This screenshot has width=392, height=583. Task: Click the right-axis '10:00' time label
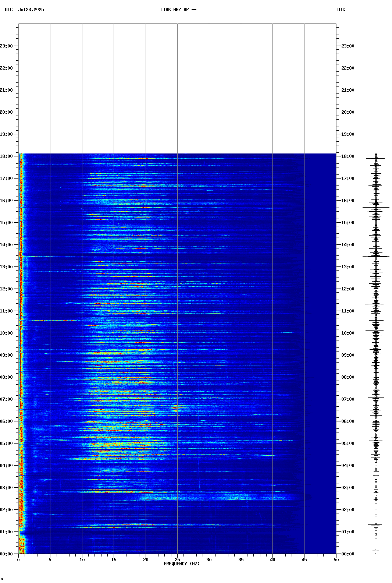pos(348,333)
